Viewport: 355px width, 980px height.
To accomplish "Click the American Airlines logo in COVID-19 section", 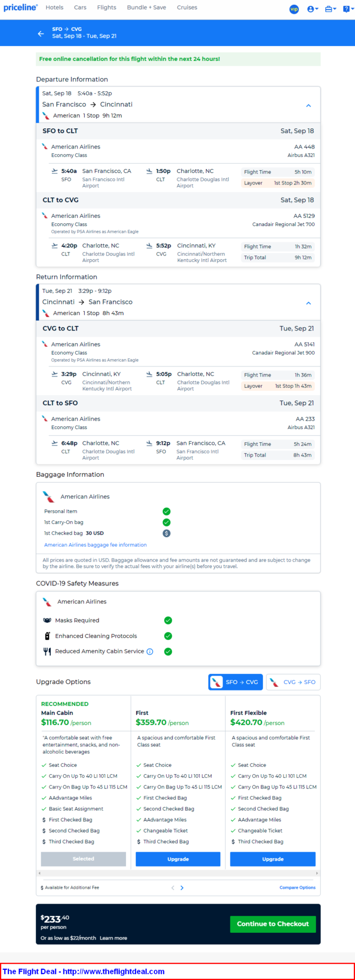I will [47, 602].
